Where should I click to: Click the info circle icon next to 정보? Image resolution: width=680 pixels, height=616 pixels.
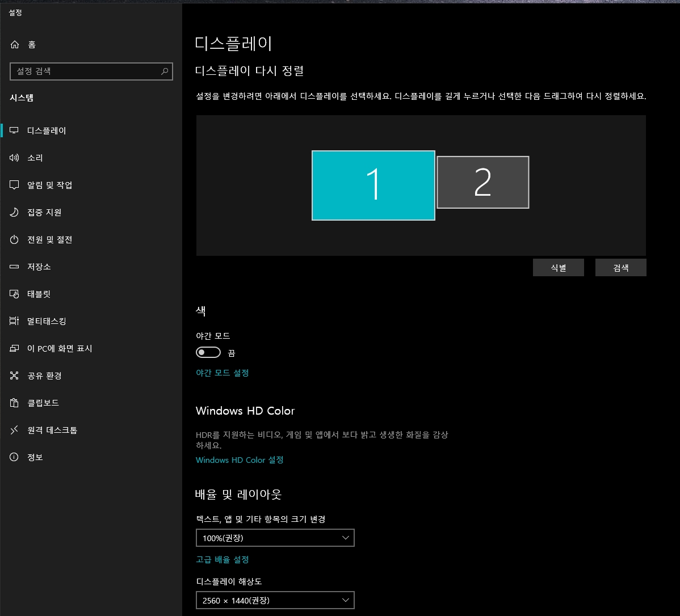(x=14, y=457)
